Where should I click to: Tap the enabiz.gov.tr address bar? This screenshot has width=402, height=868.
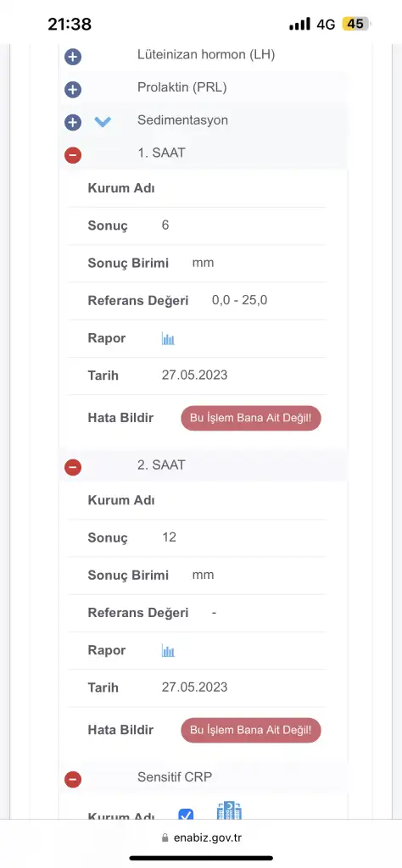pyautogui.click(x=201, y=837)
